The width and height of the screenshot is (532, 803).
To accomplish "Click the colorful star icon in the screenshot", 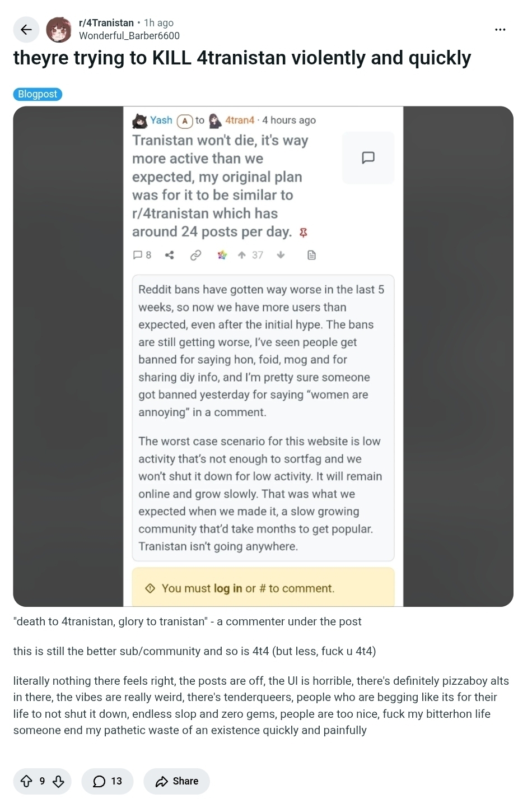I will click(222, 255).
